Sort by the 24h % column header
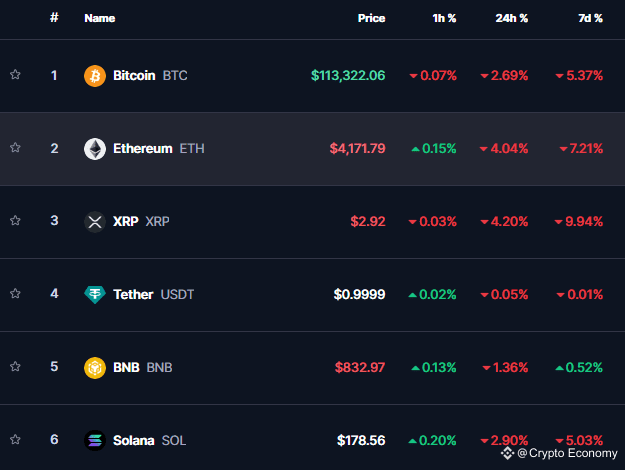The width and height of the screenshot is (625, 470). 511,18
